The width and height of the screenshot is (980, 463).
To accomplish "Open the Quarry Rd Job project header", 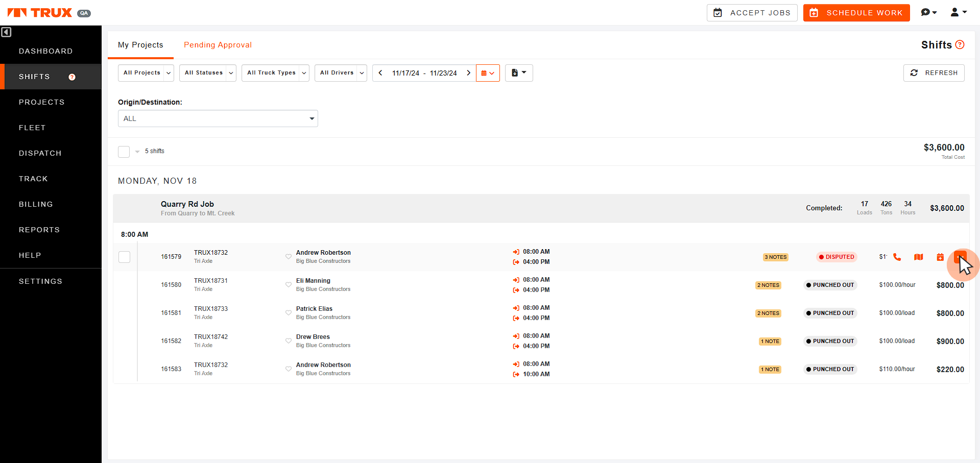I will tap(541, 208).
